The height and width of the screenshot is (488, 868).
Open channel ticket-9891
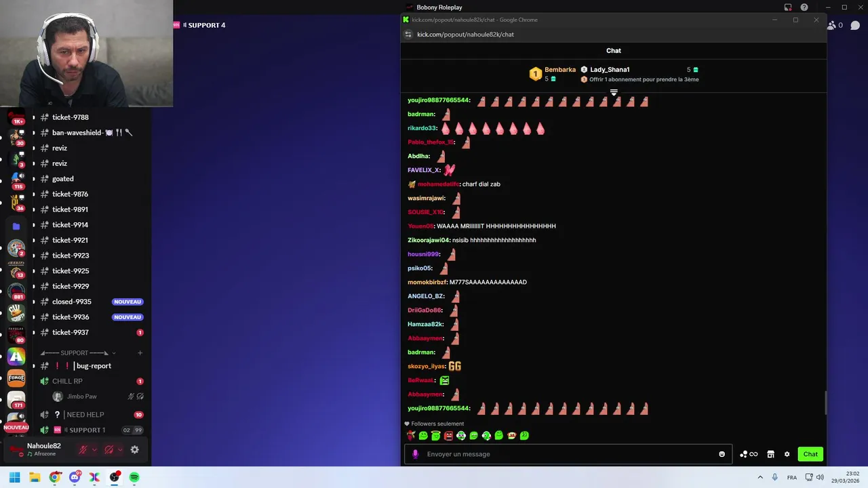(92, 209)
